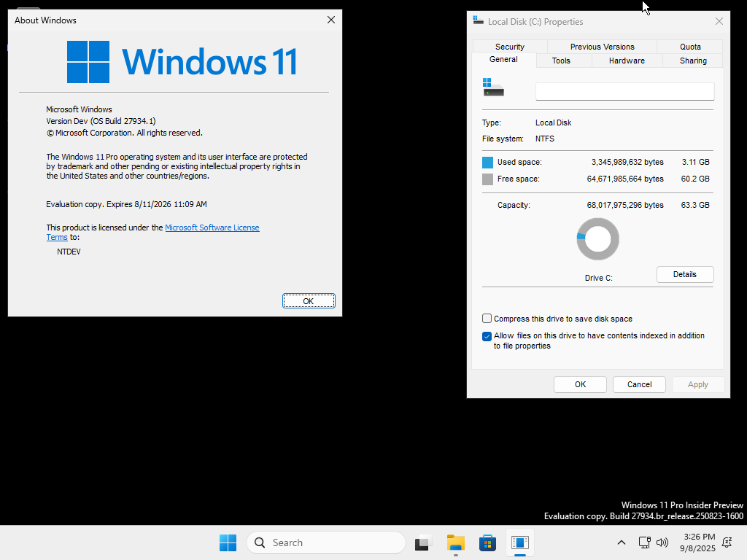
Task: Launch File Explorer from the taskbar
Action: click(x=455, y=542)
